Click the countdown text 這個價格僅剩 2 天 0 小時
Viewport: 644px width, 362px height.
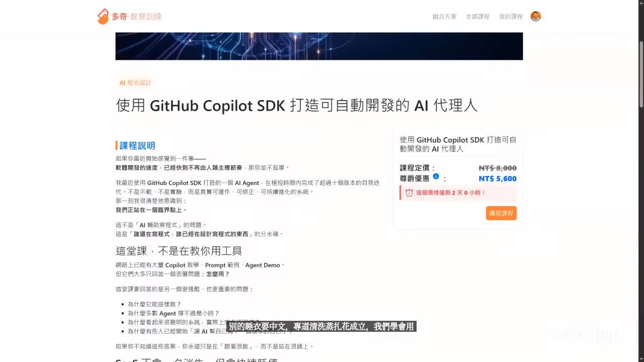451,193
